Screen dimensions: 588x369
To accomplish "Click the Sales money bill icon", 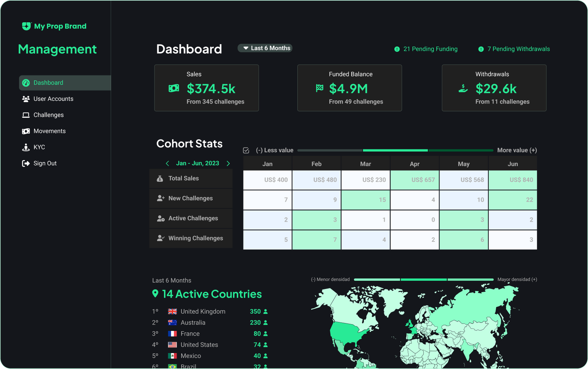I will click(x=174, y=88).
